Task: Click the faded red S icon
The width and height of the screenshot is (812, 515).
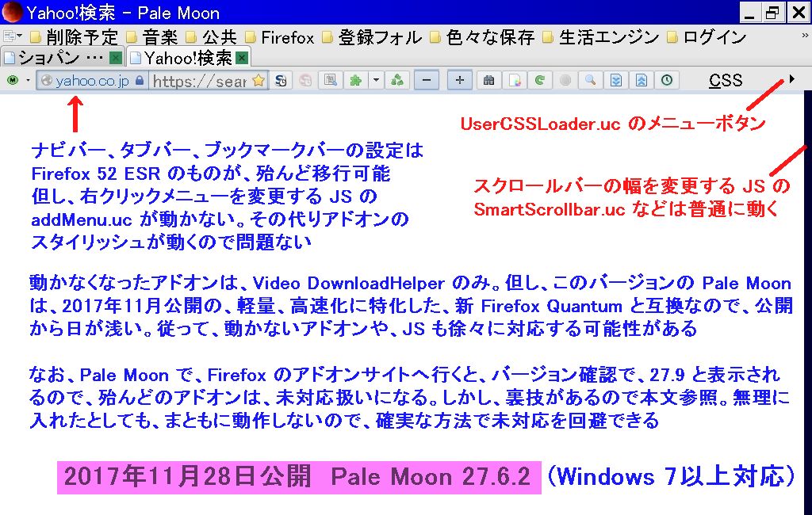Action: 305,80
